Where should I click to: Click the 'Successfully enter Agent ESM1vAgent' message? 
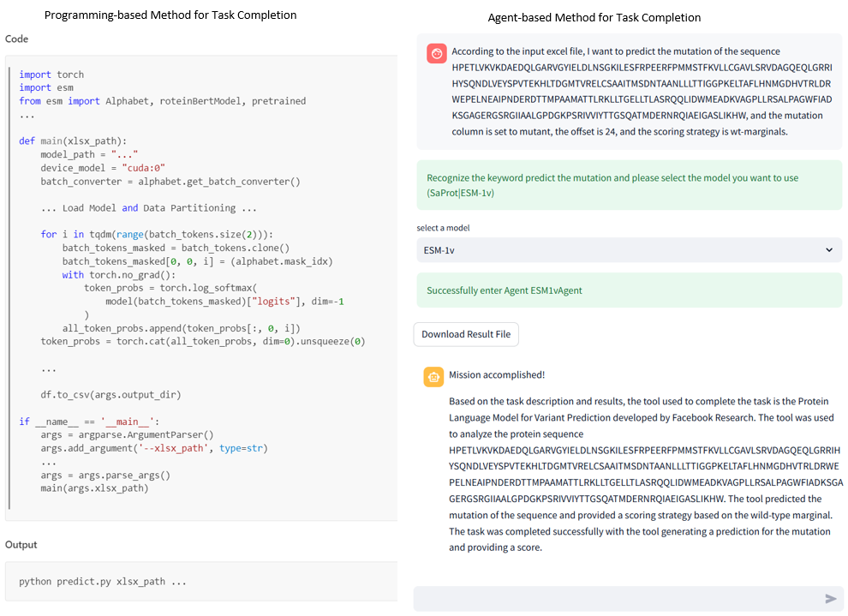pos(505,290)
